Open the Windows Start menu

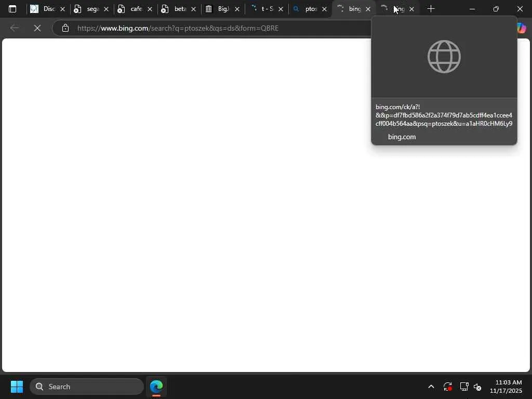[x=17, y=387]
